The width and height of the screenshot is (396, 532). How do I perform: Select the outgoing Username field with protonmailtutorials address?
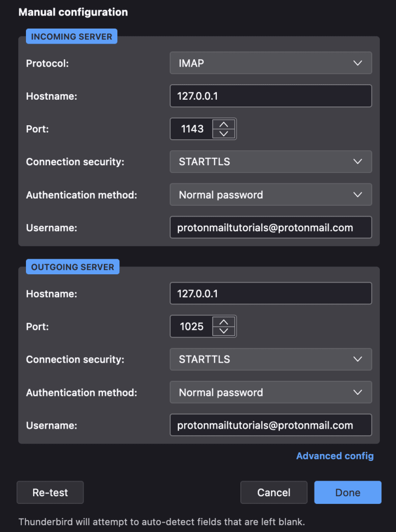[x=270, y=425]
